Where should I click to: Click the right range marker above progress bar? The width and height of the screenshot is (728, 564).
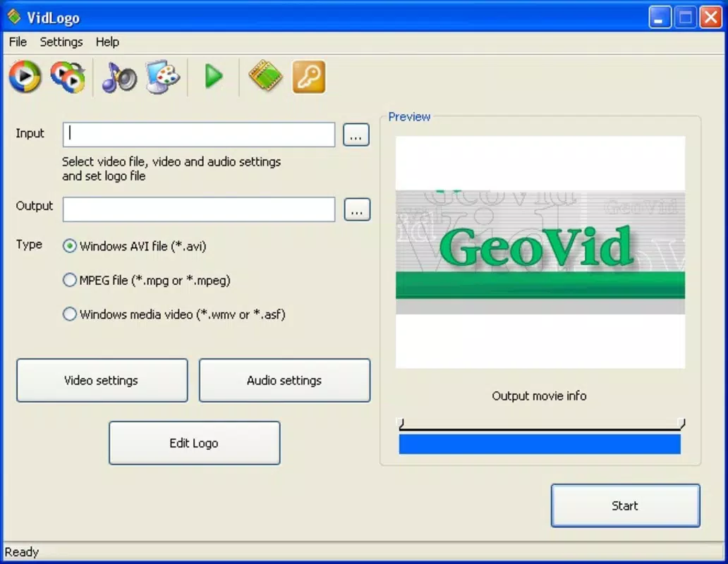pyautogui.click(x=681, y=423)
